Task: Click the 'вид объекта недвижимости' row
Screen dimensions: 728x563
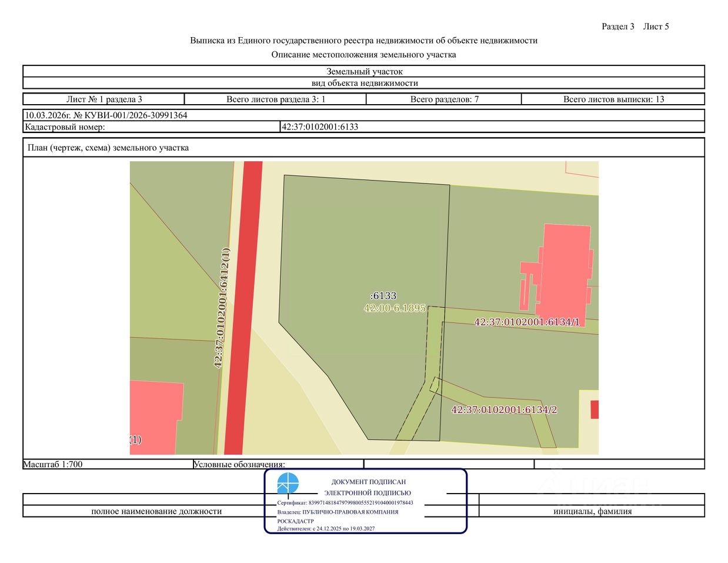Action: point(364,83)
